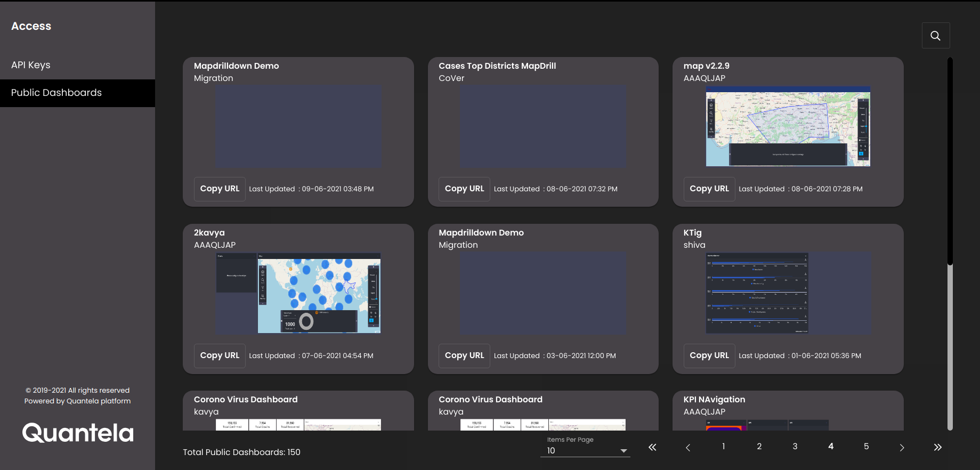The image size is (980, 470).
Task: Click the 'KTig' card title
Action: click(693, 233)
